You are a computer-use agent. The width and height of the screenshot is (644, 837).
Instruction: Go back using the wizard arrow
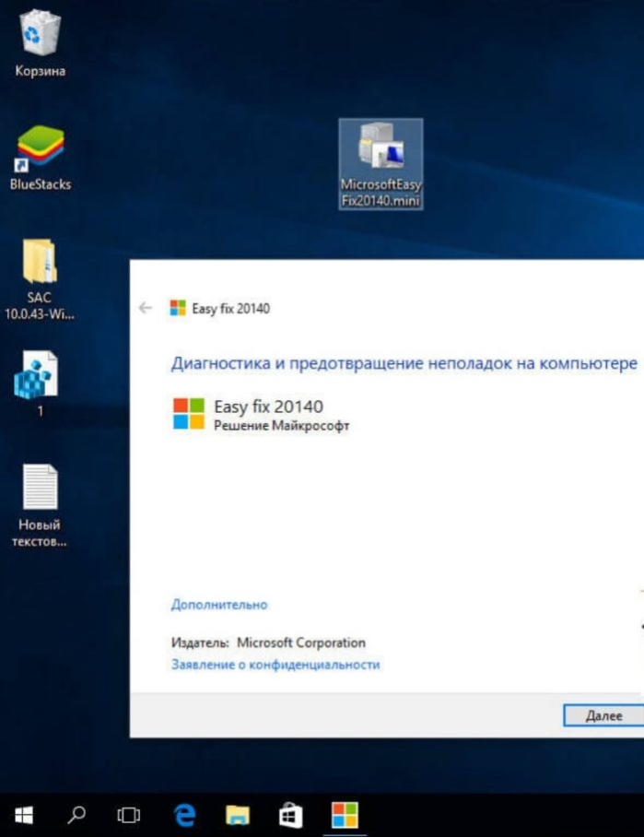point(146,308)
